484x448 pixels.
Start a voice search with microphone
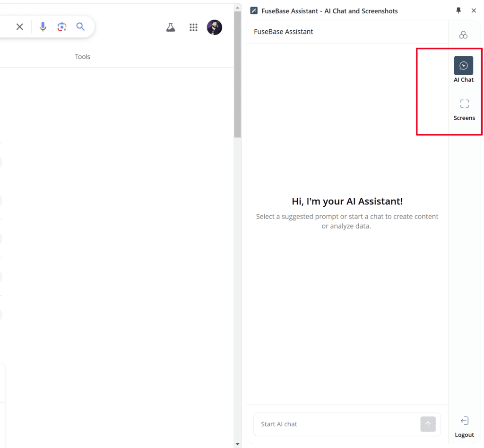[x=43, y=27]
